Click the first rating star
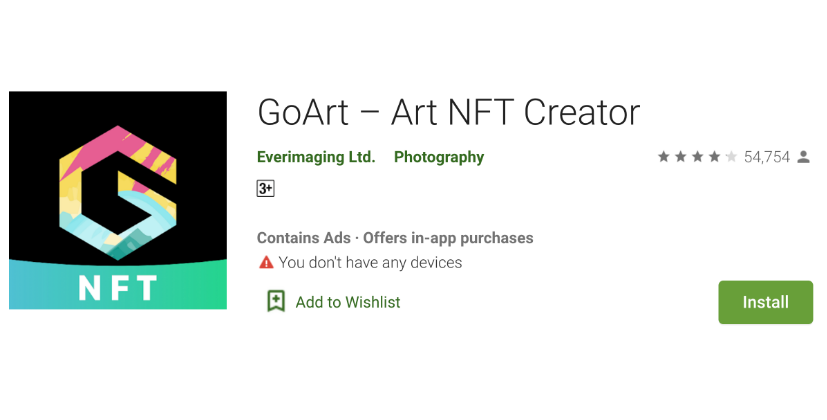Screen dimensions: 827x420 [664, 157]
